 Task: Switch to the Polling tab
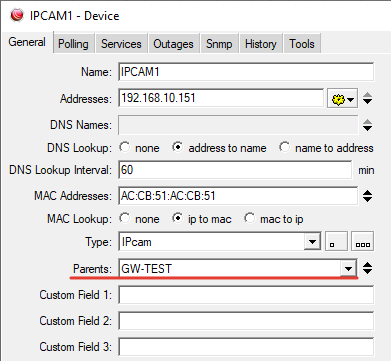(73, 44)
